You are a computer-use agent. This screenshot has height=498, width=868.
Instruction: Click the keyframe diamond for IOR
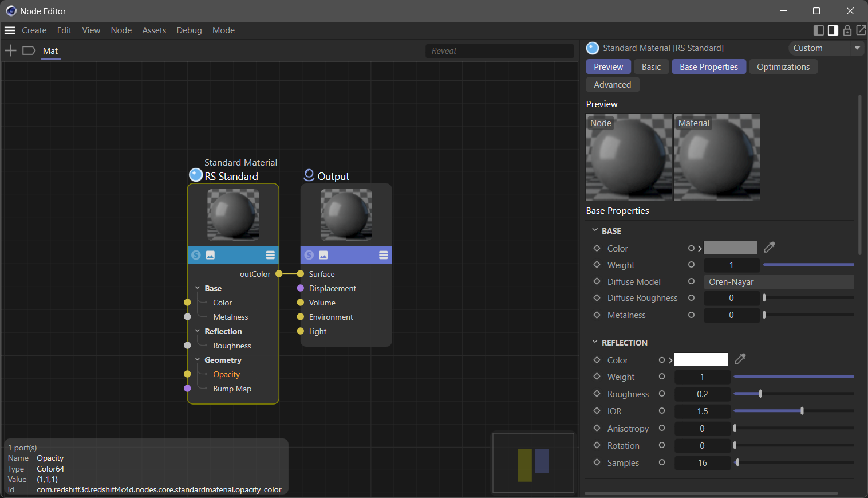pos(597,411)
